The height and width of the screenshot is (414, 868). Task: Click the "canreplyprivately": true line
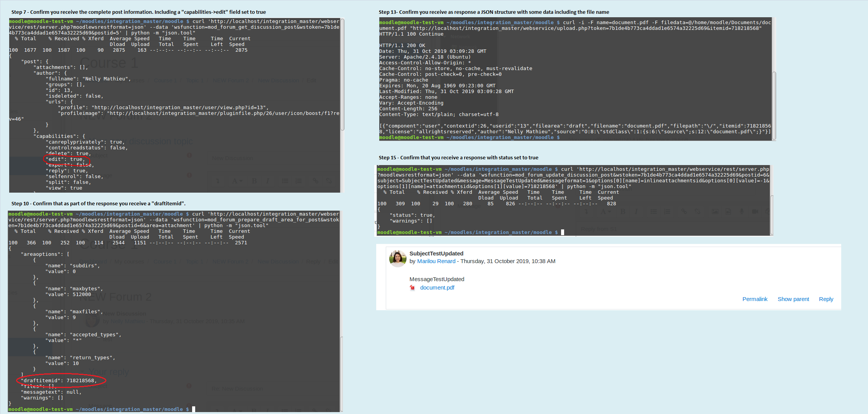click(85, 142)
